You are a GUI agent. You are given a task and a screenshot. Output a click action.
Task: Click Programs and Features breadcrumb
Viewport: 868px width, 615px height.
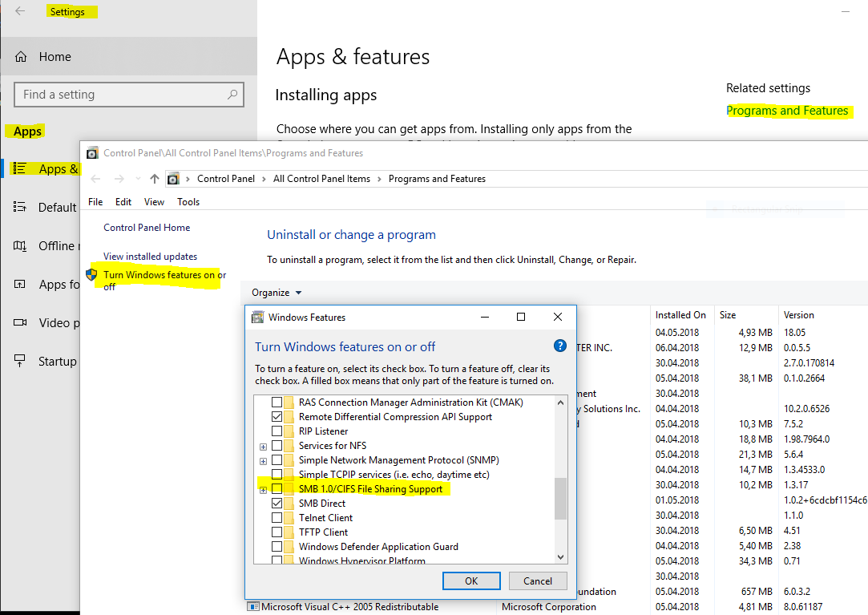[x=437, y=178]
